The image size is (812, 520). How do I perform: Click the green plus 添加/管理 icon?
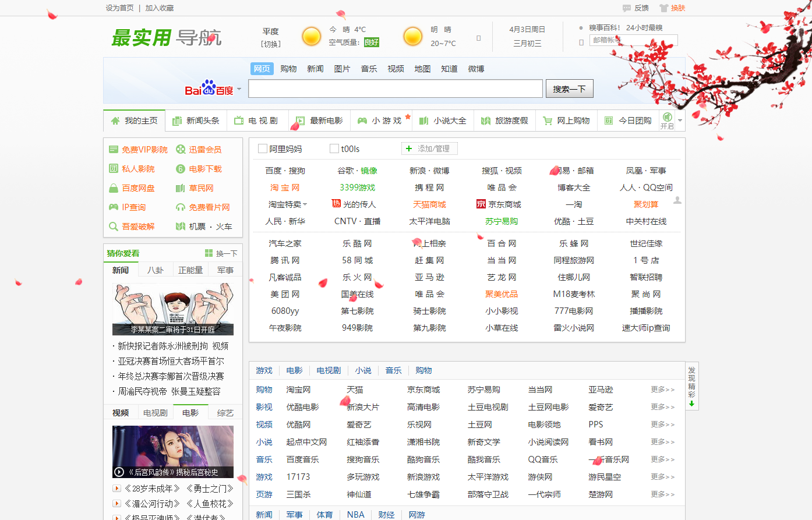[409, 148]
